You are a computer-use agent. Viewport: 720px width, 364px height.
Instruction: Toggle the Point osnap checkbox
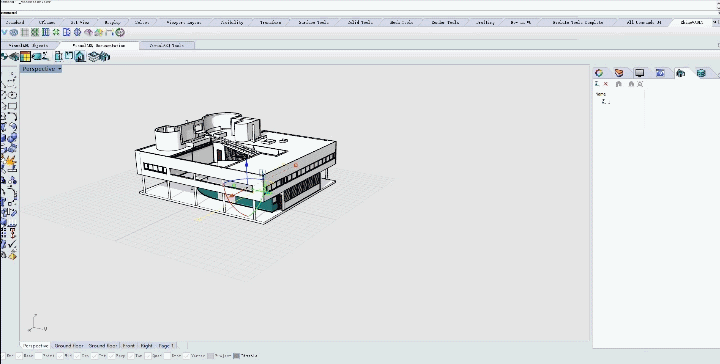[39, 356]
